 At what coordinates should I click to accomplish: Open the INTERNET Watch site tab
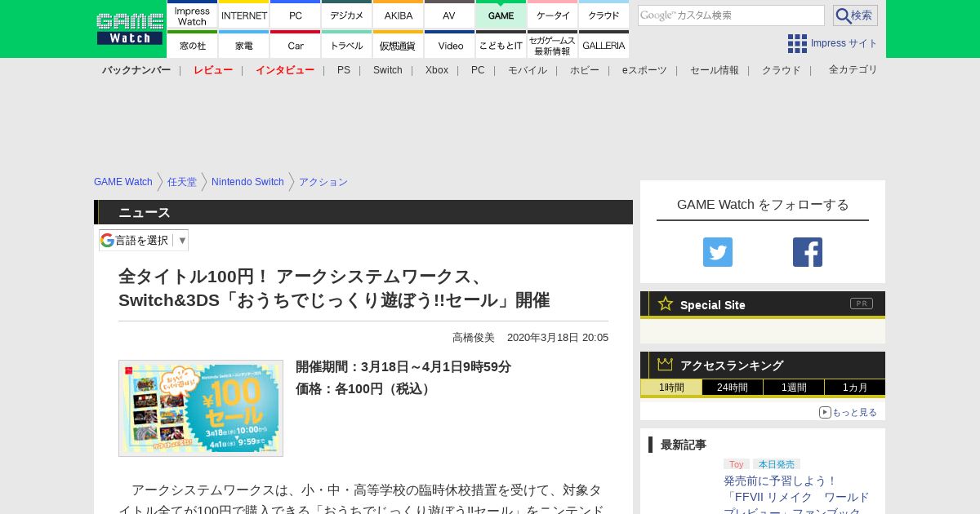(243, 15)
